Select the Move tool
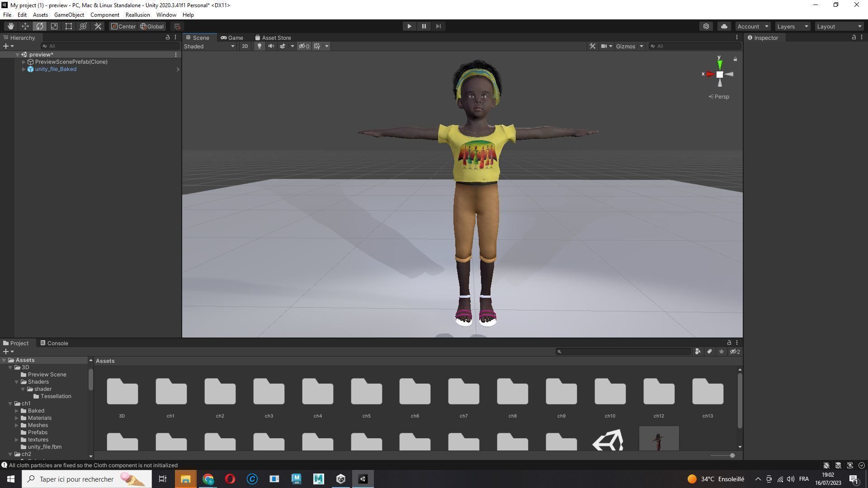Viewport: 868px width, 488px height. coord(25,26)
